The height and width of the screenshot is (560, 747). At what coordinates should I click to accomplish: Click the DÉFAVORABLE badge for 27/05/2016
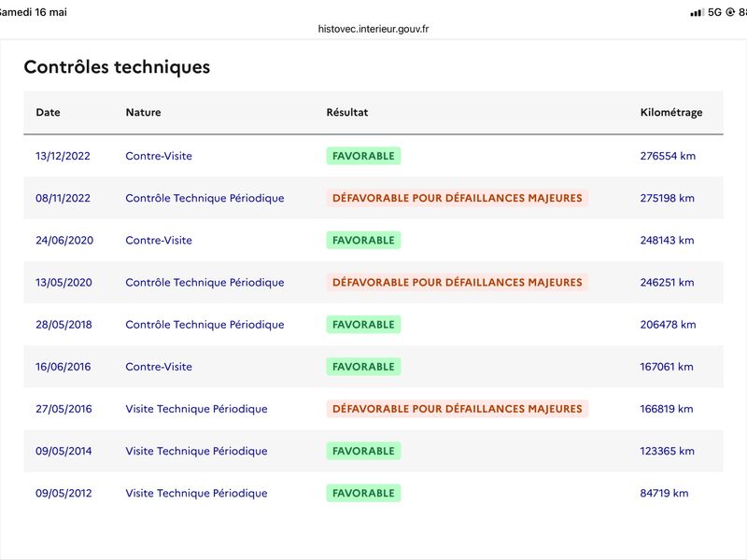pyautogui.click(x=458, y=409)
